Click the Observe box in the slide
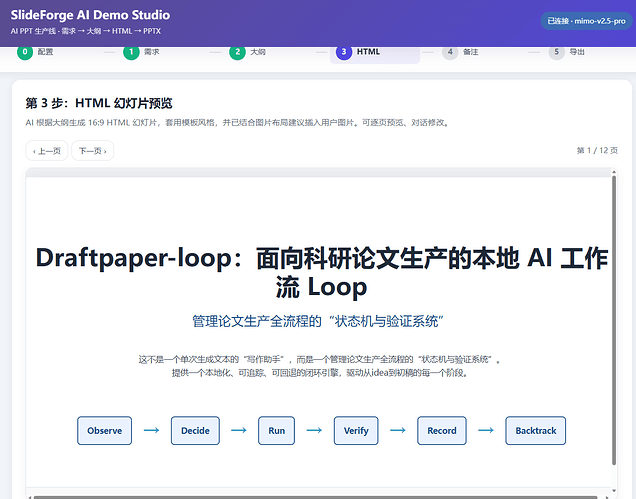 click(105, 430)
